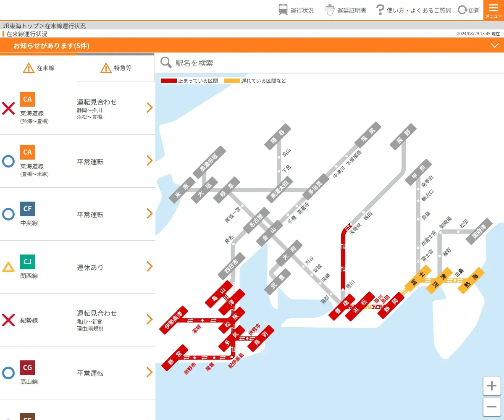Click the CA badge for 熱海〜豊橋
504x420 pixels.
[27, 99]
